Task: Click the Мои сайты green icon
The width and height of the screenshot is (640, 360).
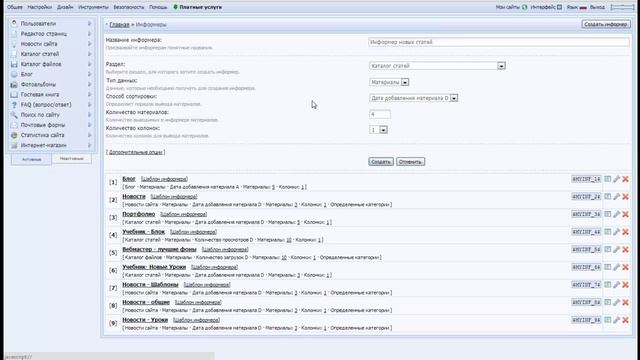Action: [524, 7]
